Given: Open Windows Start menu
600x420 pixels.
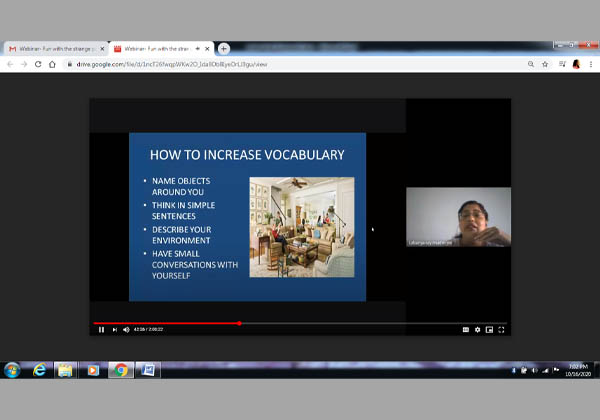Looking at the screenshot, I should (x=13, y=370).
